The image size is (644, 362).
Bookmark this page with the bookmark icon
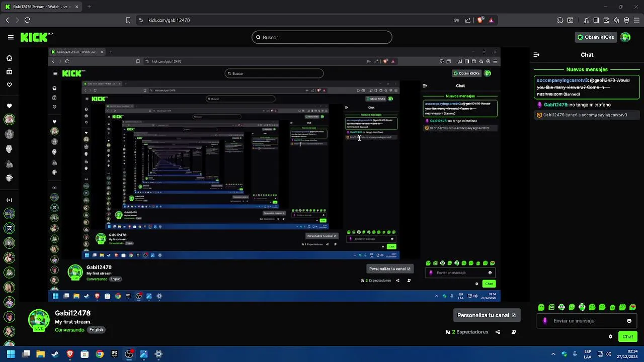pos(128,20)
